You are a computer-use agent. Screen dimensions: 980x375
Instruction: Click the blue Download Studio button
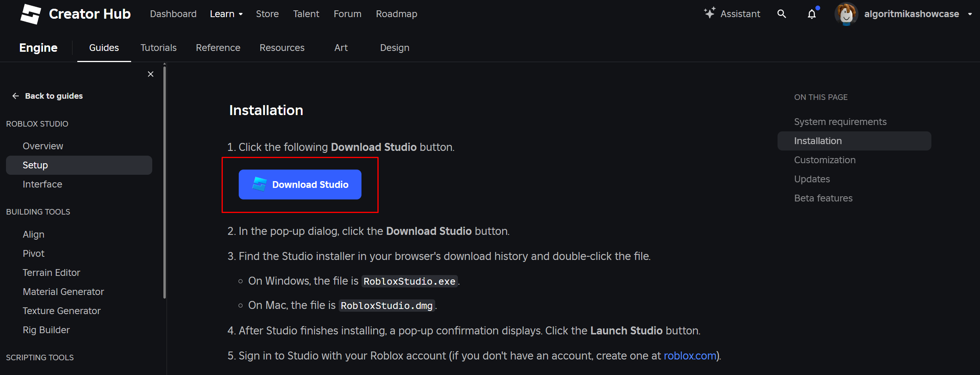[x=300, y=185]
